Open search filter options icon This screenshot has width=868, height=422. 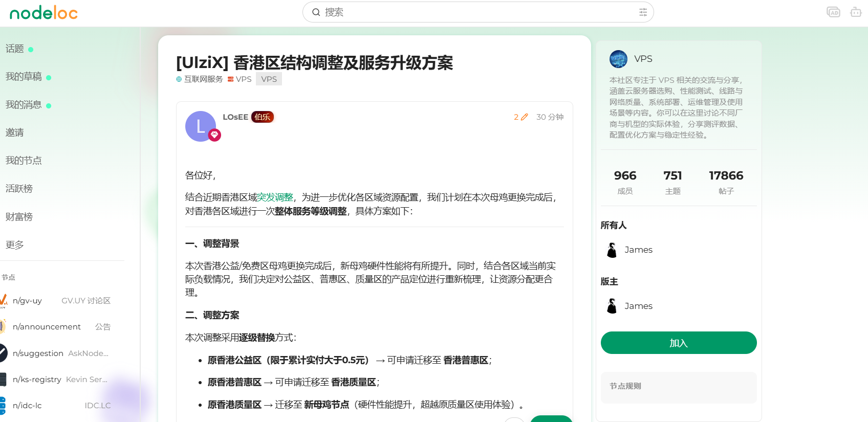(643, 12)
